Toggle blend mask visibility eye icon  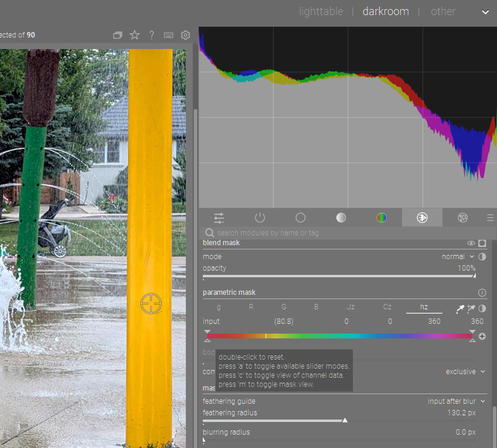click(x=471, y=243)
